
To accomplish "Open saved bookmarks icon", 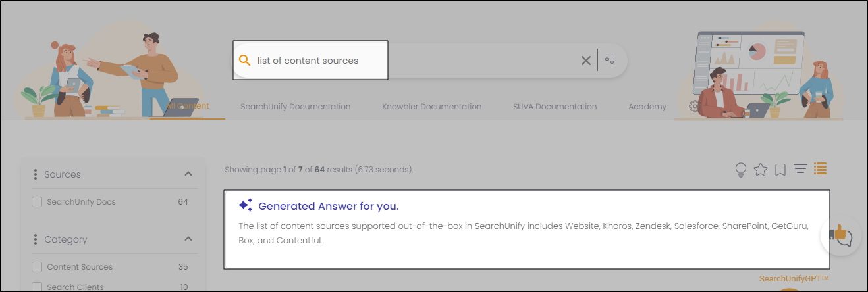I will tap(780, 170).
